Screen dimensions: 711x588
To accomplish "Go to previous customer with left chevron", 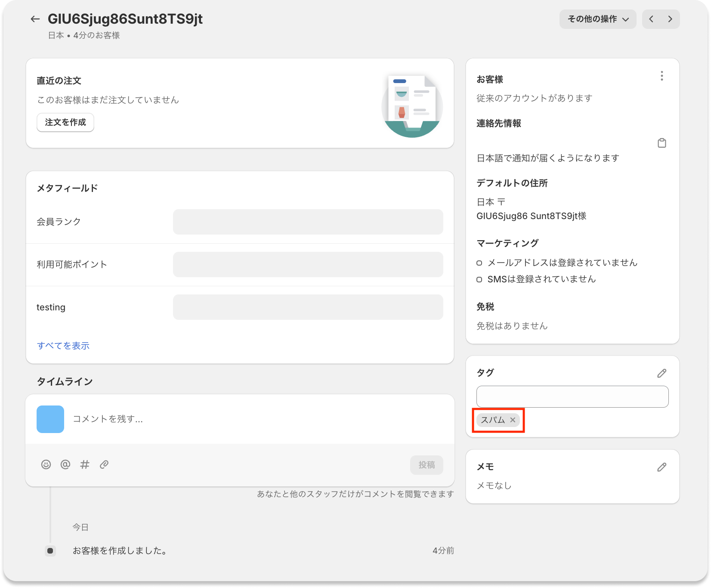I will [652, 19].
